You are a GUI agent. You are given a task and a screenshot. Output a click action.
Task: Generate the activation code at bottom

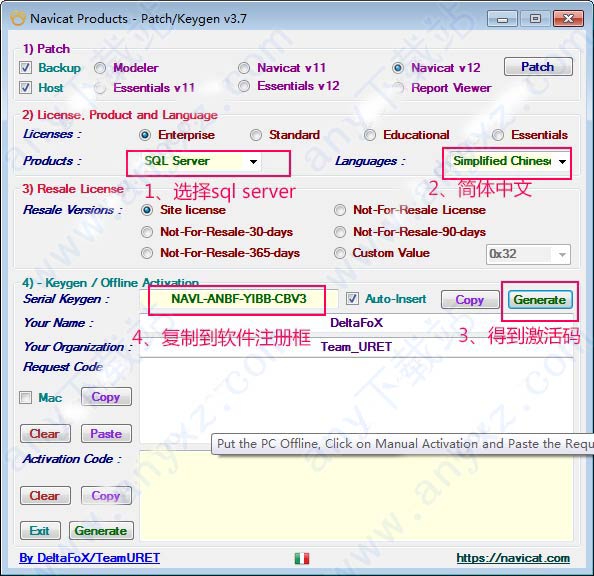pyautogui.click(x=101, y=531)
